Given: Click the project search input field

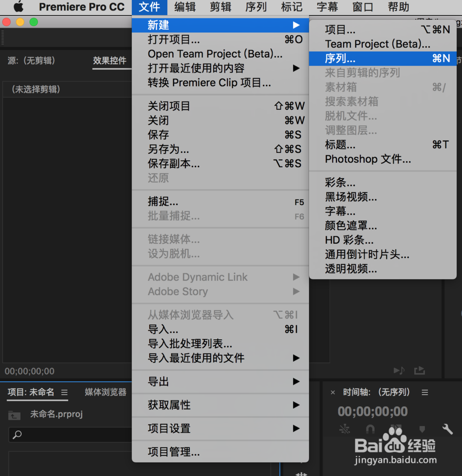Looking at the screenshot, I should click(71, 435).
